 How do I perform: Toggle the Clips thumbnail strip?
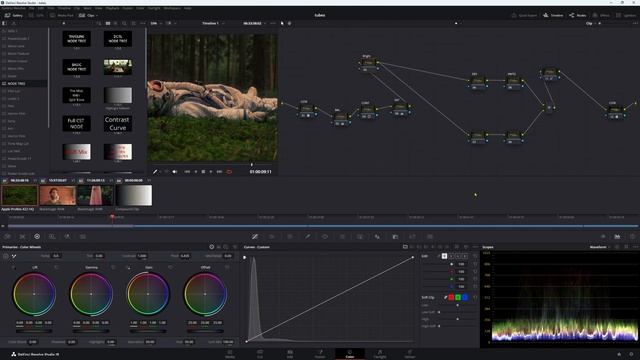point(87,15)
